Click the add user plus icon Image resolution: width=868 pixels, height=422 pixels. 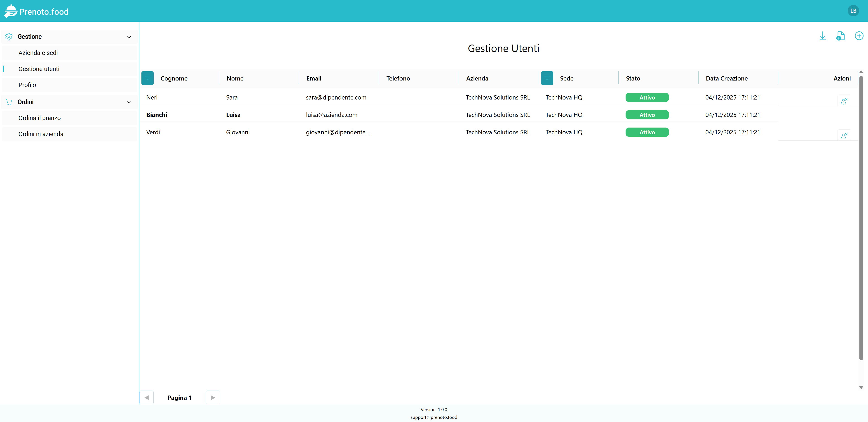(859, 36)
